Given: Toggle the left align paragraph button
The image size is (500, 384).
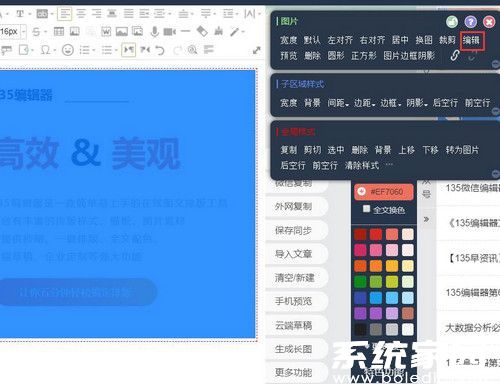Looking at the screenshot, I should (x=65, y=14).
